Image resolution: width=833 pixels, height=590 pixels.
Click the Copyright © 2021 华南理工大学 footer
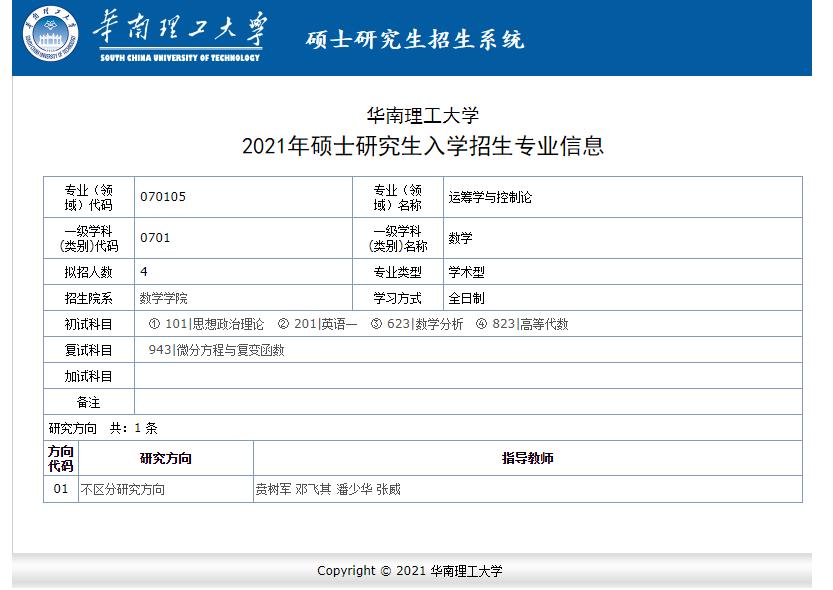410,571
